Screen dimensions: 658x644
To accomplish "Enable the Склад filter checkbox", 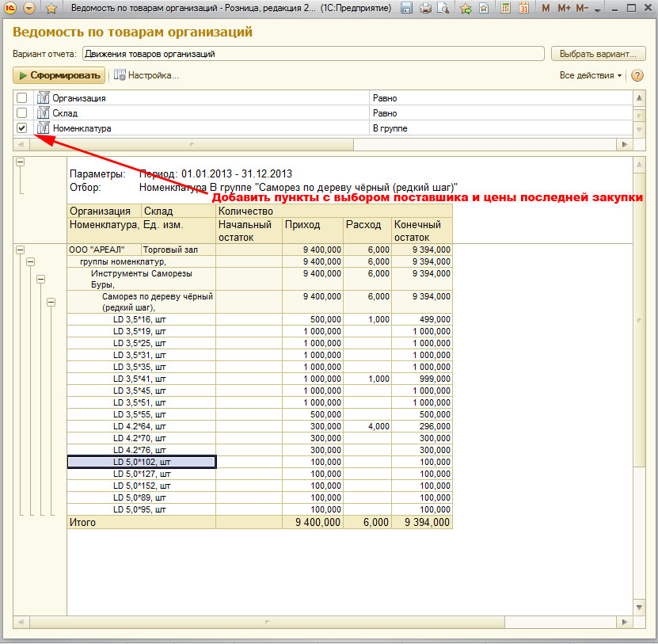I will [22, 113].
